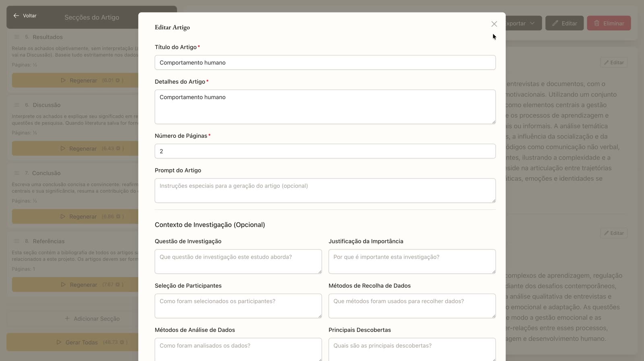Regenerate the Resultados section
This screenshot has height=361, width=644.
point(75,81)
